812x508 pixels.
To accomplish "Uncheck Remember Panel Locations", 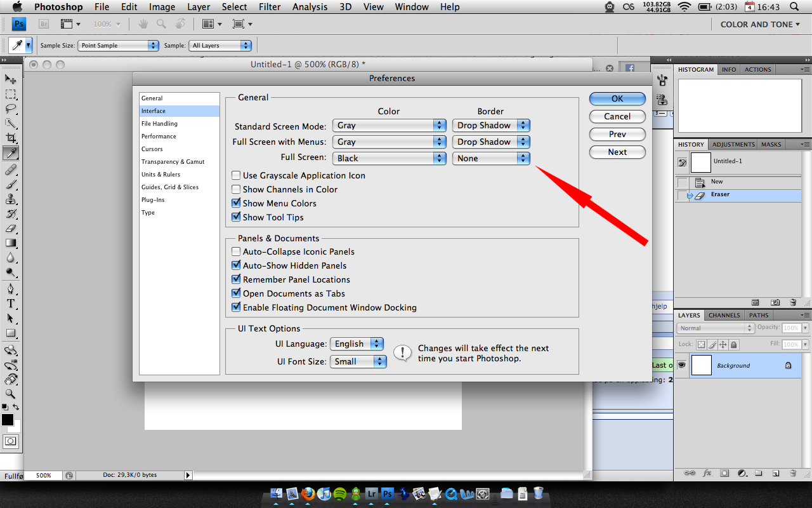I will click(236, 279).
